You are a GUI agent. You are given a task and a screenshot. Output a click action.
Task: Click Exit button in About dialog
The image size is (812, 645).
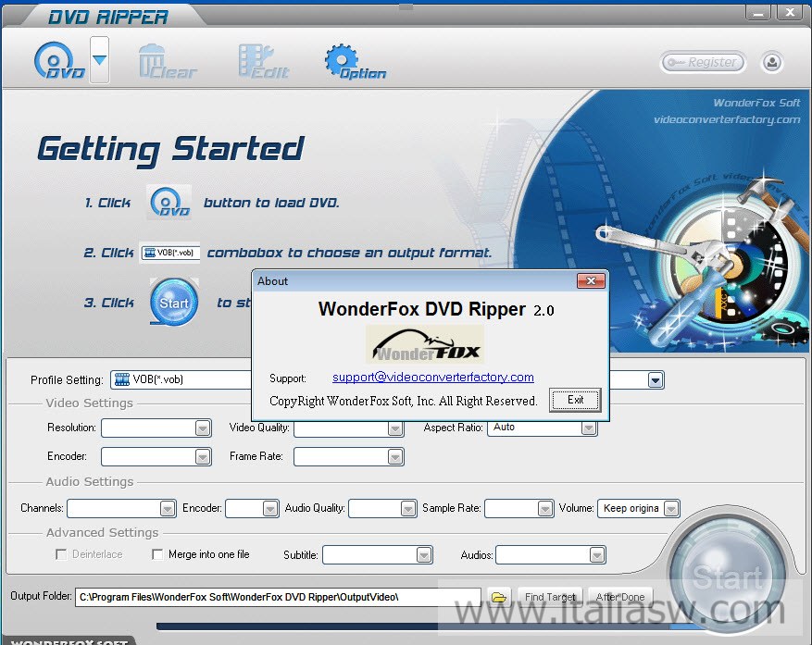pyautogui.click(x=575, y=400)
